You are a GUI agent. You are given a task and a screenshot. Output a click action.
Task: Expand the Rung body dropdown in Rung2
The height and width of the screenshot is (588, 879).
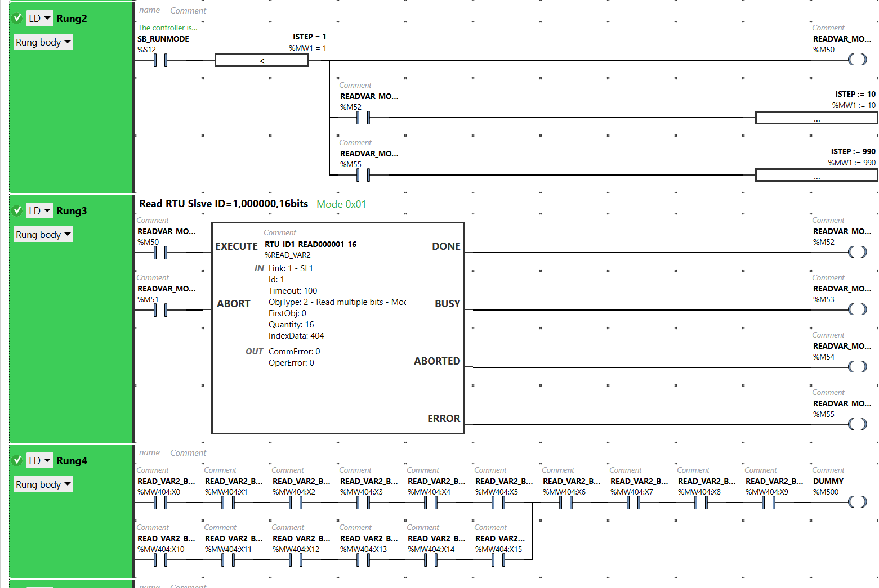tap(43, 42)
